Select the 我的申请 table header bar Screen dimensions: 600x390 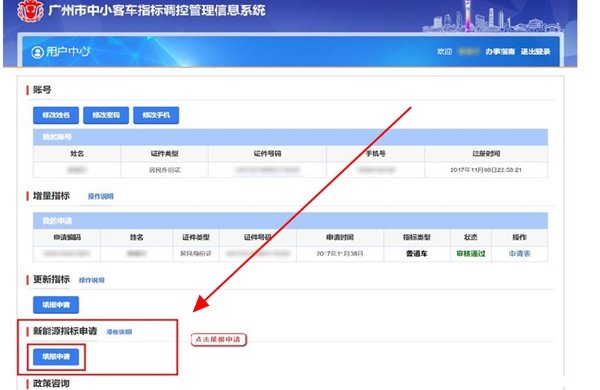(290, 221)
